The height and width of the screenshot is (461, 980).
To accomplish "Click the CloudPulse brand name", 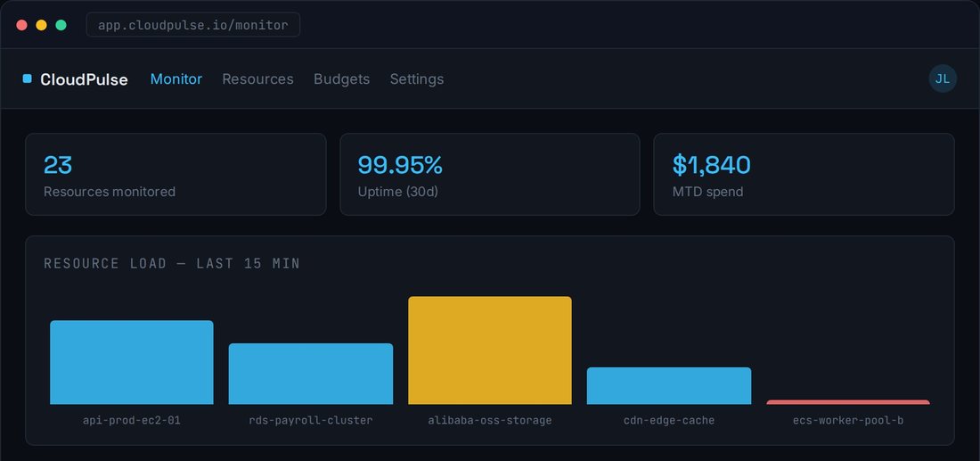I will (84, 79).
